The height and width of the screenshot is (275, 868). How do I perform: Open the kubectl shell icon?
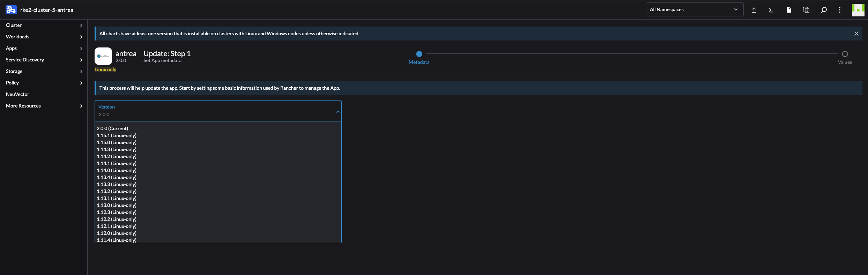(771, 10)
